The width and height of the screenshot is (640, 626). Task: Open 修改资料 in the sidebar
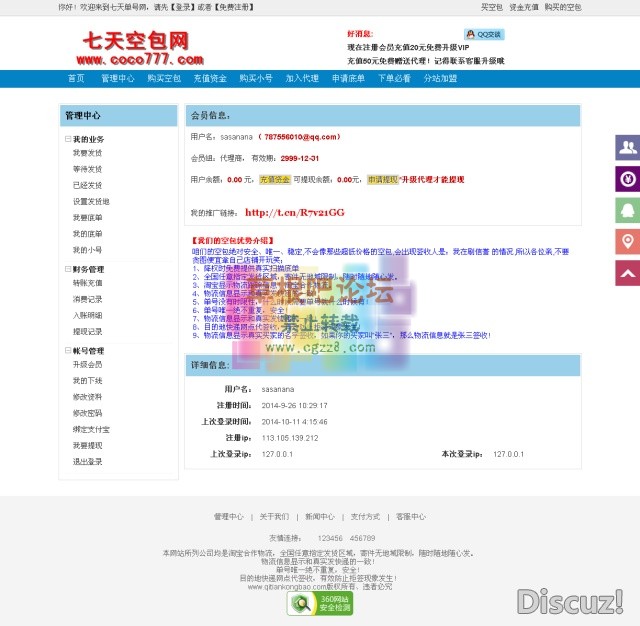coord(87,397)
